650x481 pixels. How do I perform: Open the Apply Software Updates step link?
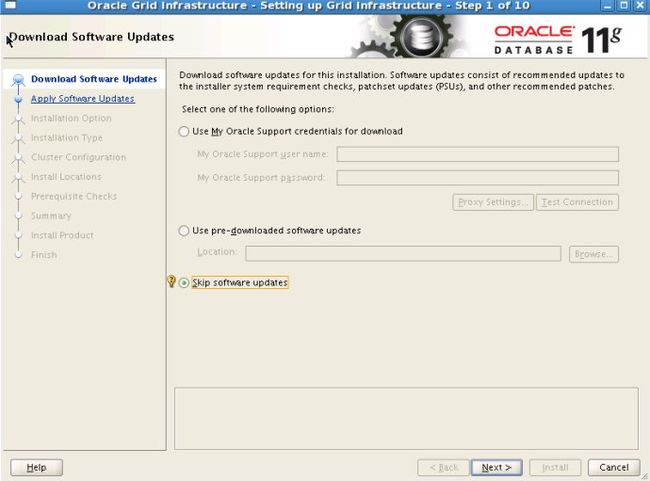pyautogui.click(x=83, y=99)
